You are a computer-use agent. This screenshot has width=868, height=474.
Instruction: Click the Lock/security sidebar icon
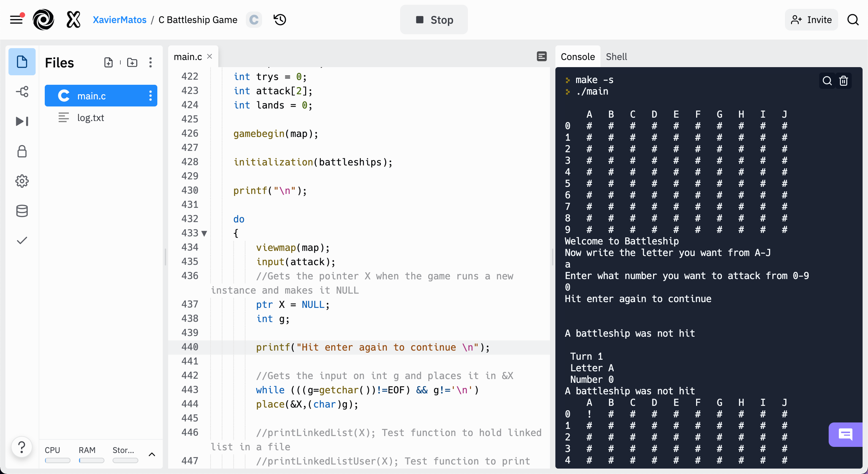22,152
